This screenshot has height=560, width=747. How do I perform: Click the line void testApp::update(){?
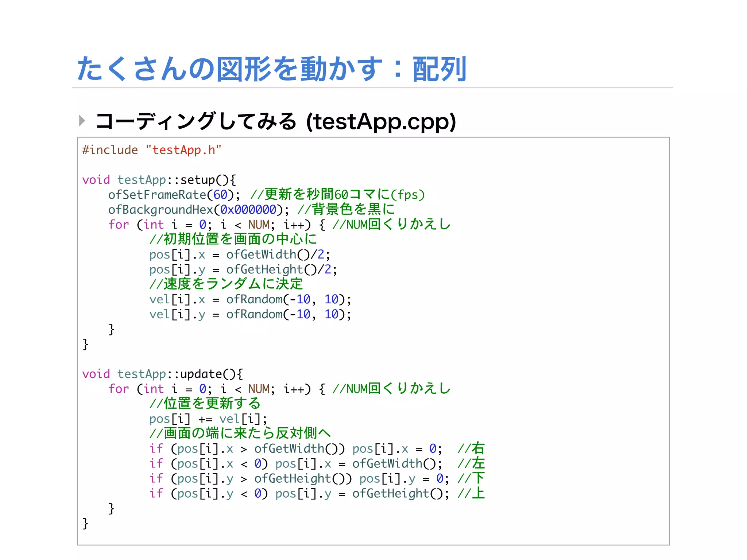tap(163, 374)
